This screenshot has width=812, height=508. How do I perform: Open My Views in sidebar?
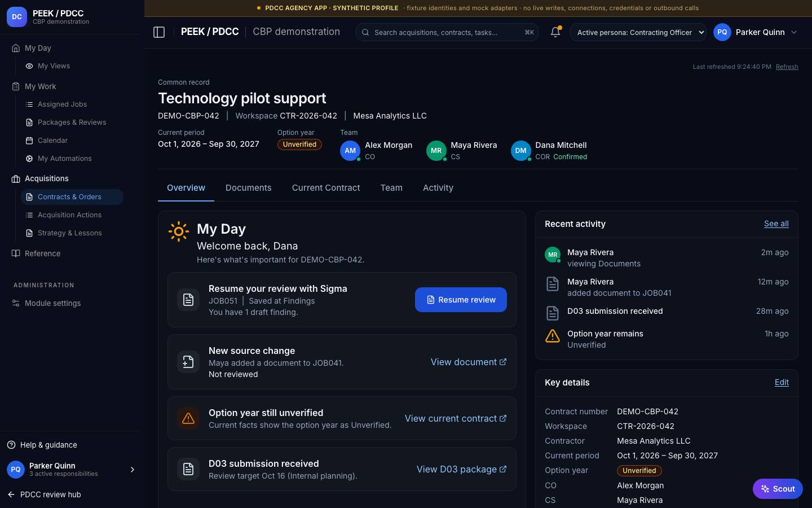point(72,66)
